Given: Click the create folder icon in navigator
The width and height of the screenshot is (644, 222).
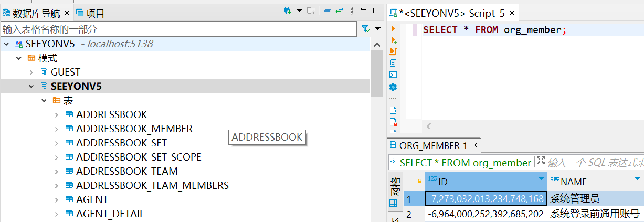Looking at the screenshot, I should (311, 10).
